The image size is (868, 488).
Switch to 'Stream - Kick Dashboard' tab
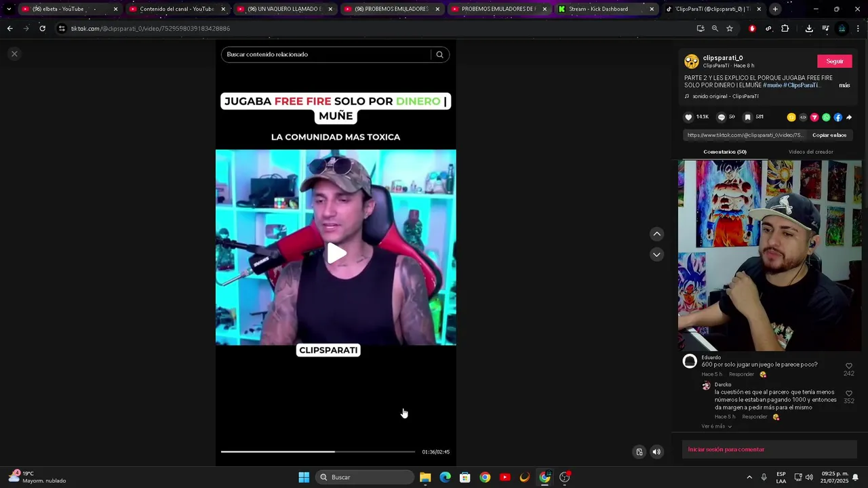tap(606, 9)
